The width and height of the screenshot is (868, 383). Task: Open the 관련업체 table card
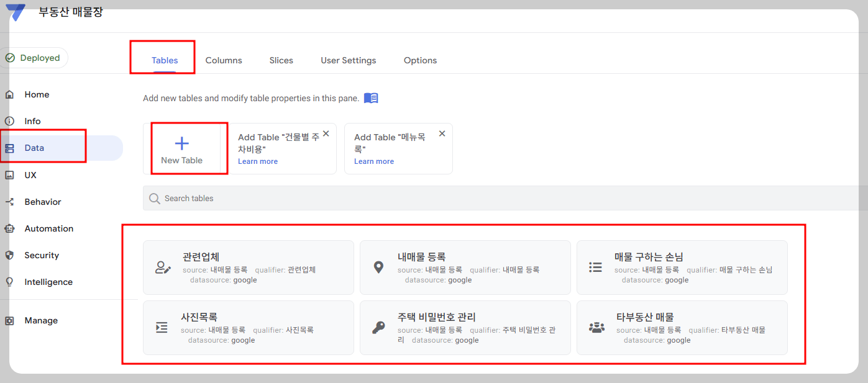(248, 268)
